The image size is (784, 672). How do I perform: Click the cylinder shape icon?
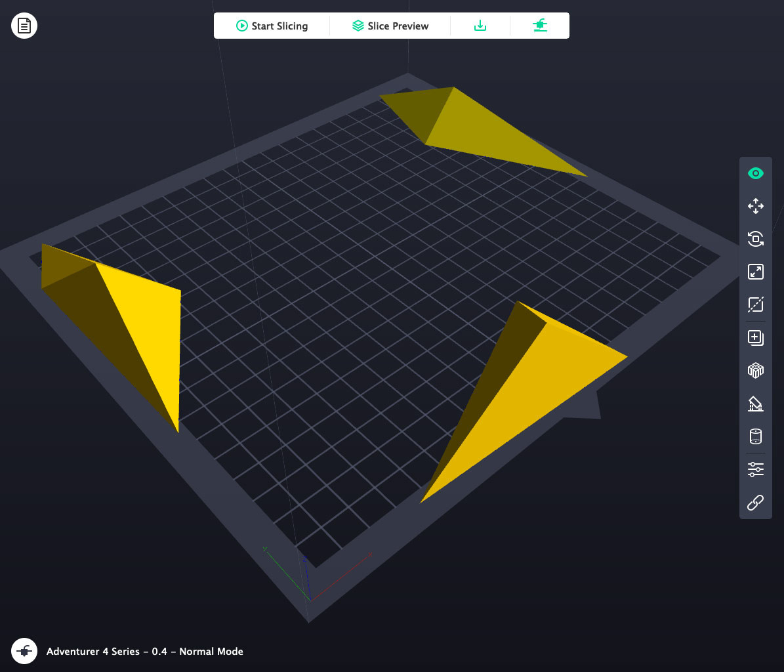tap(755, 436)
